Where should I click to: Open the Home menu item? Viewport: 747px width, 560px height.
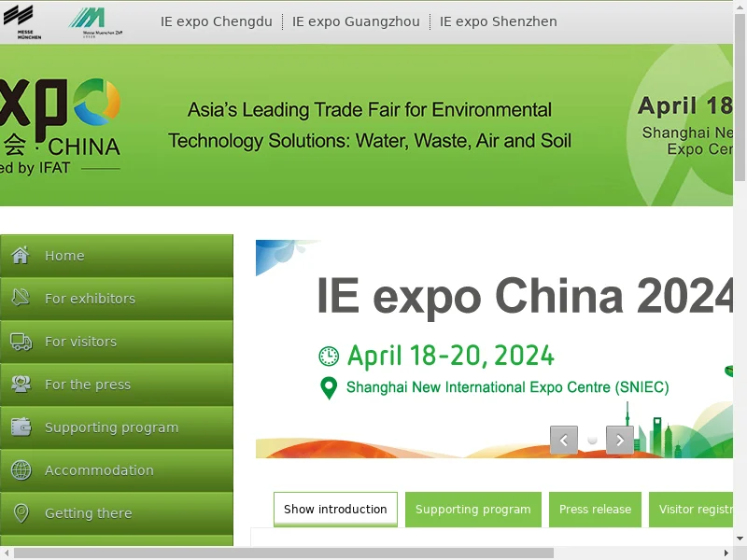coord(117,256)
